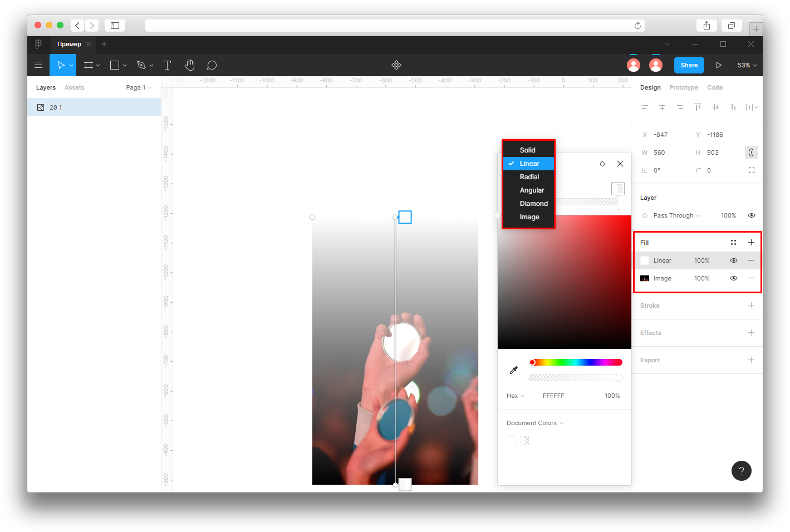Add a new fill with plus icon
Screen dimensions: 790x532
(x=751, y=243)
